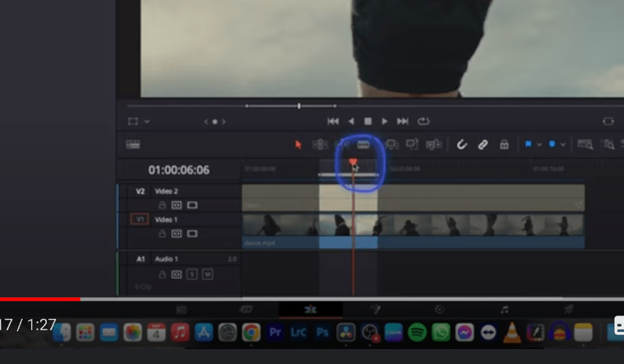Disable the Video 2 track display

click(x=192, y=205)
